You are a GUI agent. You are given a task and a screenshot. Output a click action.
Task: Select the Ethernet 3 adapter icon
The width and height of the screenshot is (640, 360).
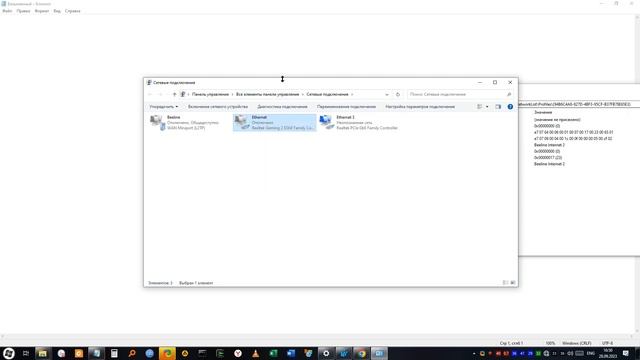(327, 122)
